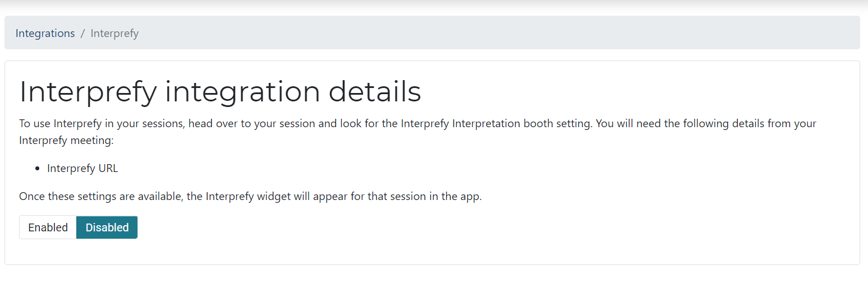Click the bullet marker before Interprefy URL
Viewport: 868px width, 307px height.
tap(38, 169)
